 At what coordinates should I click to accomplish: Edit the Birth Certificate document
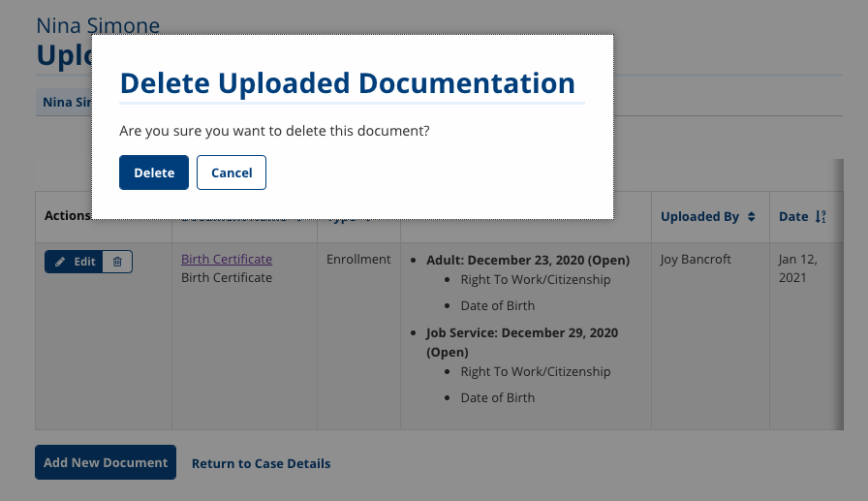tap(75, 262)
